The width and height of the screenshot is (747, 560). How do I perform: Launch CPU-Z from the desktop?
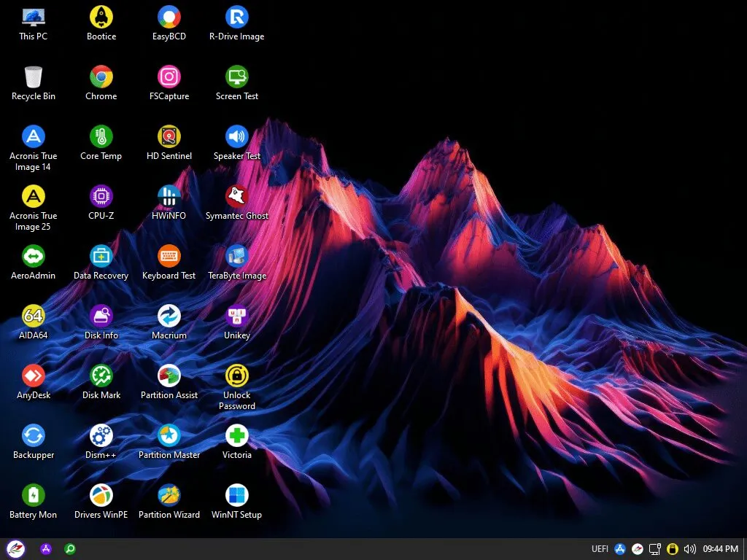pyautogui.click(x=101, y=196)
